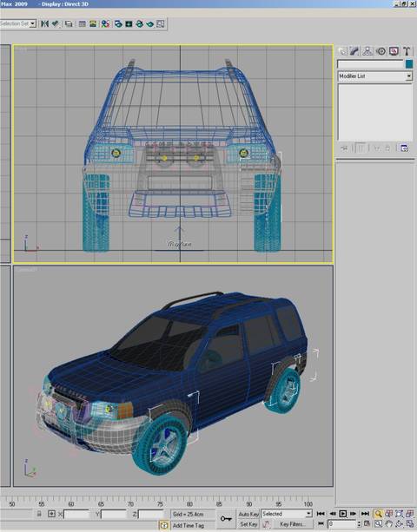Click the Align tool checkmark icon

[55, 23]
